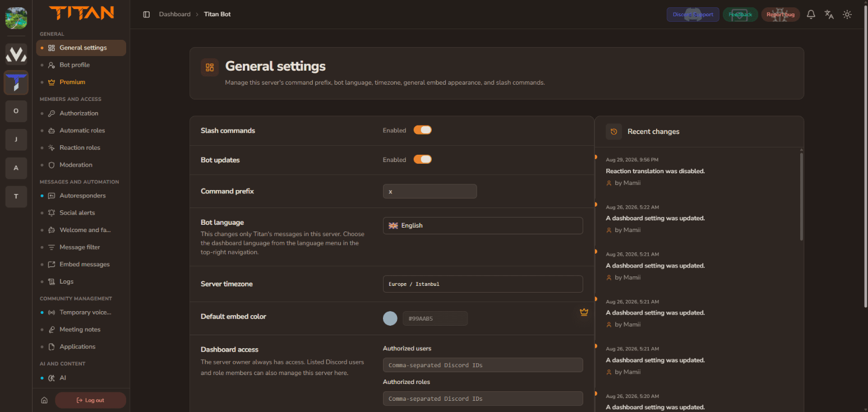This screenshot has height=412, width=868.
Task: Switch theme with the sun icon
Action: tap(847, 15)
